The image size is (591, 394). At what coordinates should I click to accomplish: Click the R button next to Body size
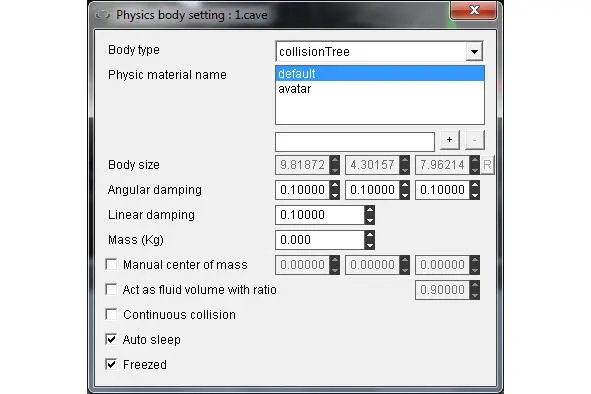(x=487, y=165)
